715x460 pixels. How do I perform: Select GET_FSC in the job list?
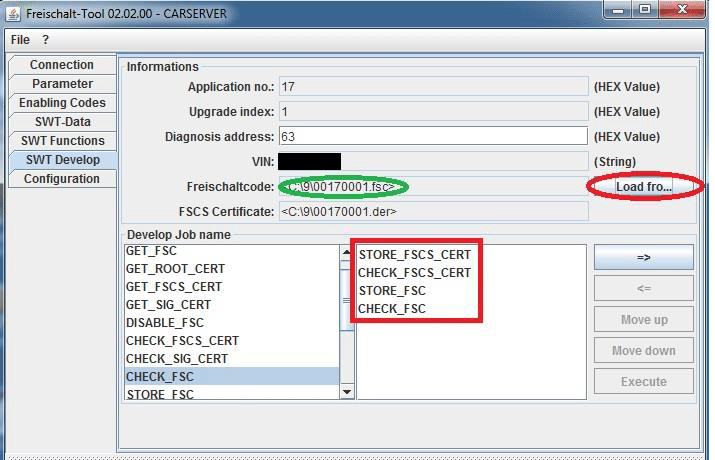pyautogui.click(x=152, y=251)
